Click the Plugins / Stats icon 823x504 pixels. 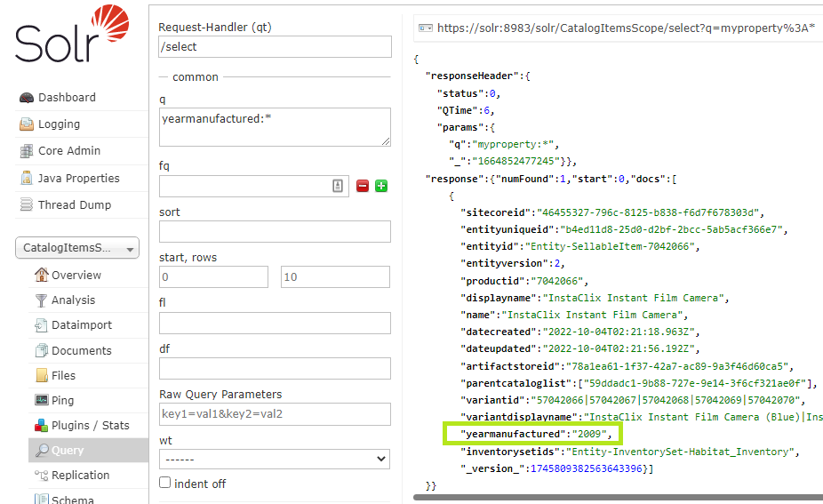tap(41, 425)
